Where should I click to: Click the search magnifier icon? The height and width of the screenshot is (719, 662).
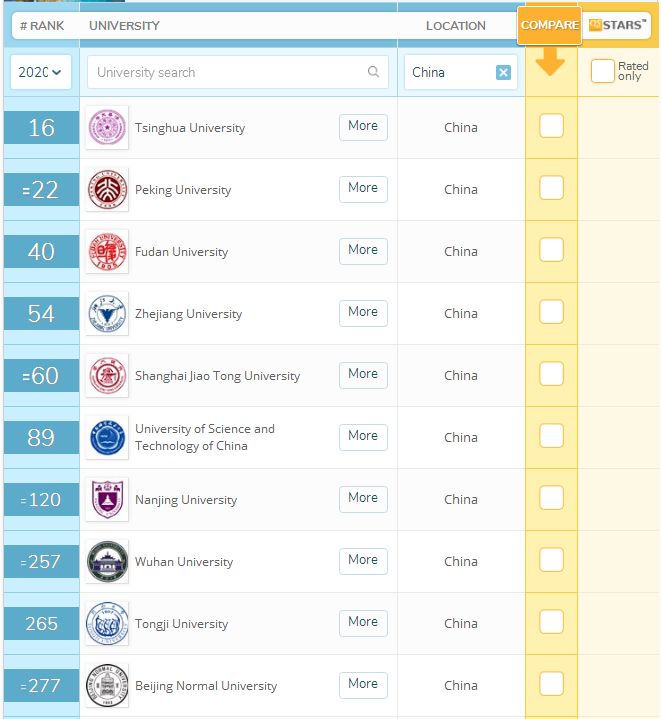(374, 72)
